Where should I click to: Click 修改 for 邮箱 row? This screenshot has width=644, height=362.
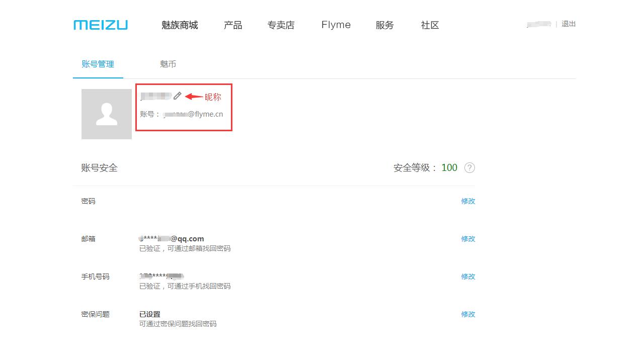click(468, 239)
